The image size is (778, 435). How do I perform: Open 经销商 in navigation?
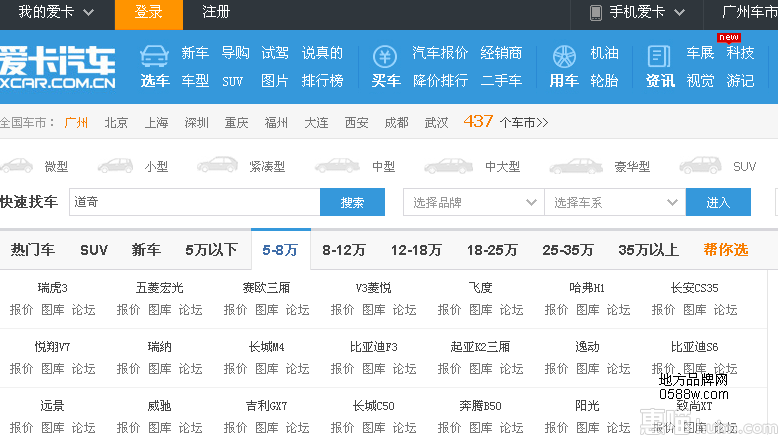coord(501,53)
